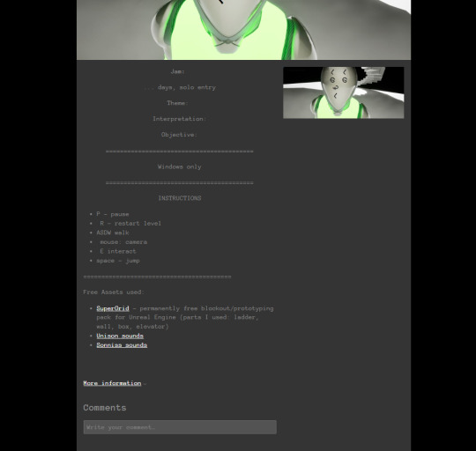The image size is (476, 451).
Task: Select the 'INSTRUCTIONS' heading
Action: coord(180,198)
